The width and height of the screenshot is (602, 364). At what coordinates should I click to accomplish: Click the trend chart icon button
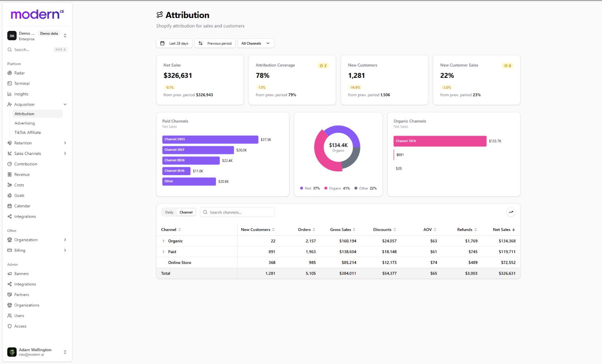[x=511, y=212]
